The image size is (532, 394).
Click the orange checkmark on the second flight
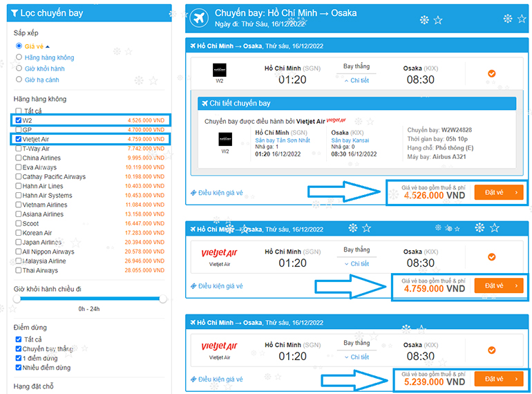tap(491, 257)
